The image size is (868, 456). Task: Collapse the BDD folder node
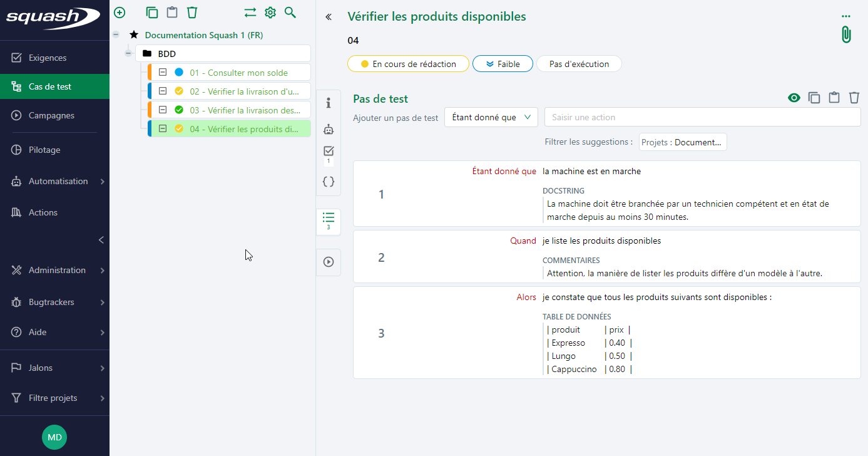pos(128,54)
